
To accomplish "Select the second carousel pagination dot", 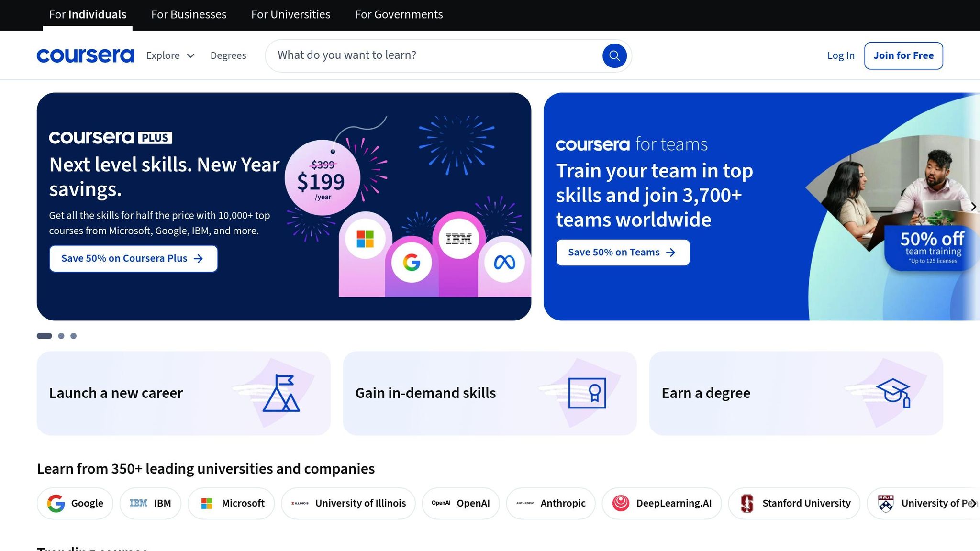I will 61,336.
